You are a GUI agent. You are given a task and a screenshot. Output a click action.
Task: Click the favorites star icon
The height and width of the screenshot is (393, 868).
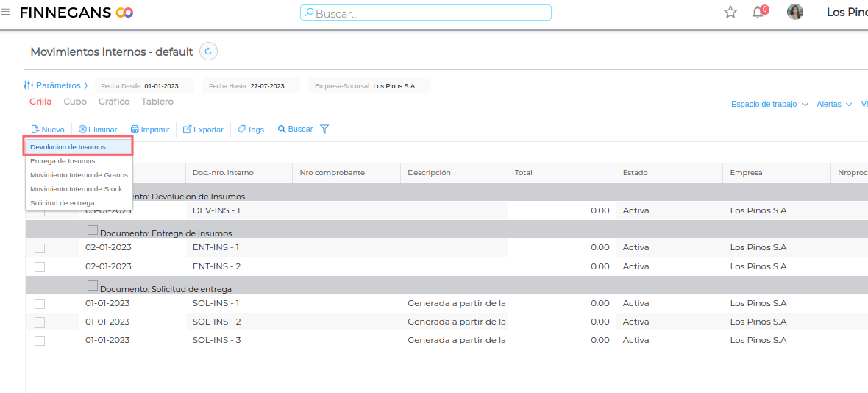730,12
